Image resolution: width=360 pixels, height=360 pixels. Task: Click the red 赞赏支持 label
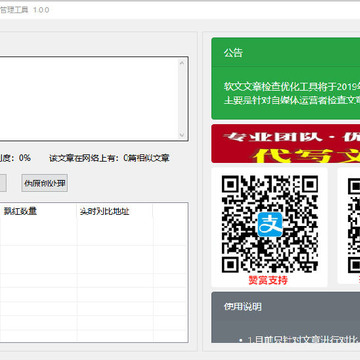(x=268, y=280)
